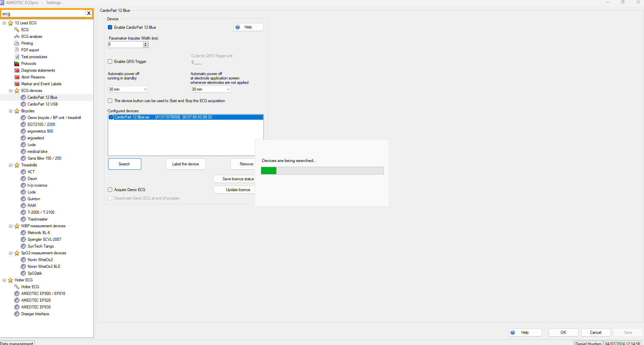This screenshot has width=644, height=345.
Task: Enable the QRS-Trigger checkbox
Action: [110, 62]
